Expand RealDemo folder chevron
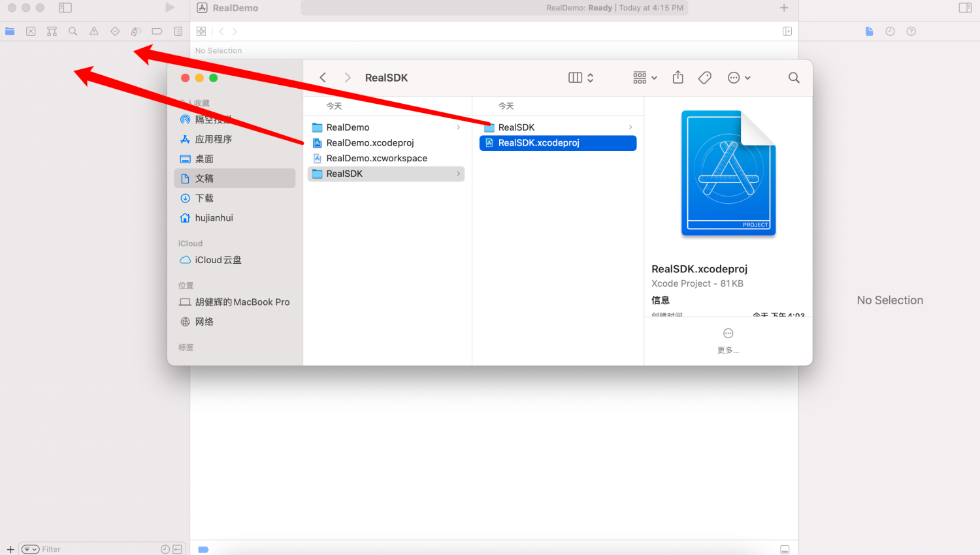Viewport: 980px width, 555px height. click(x=459, y=127)
